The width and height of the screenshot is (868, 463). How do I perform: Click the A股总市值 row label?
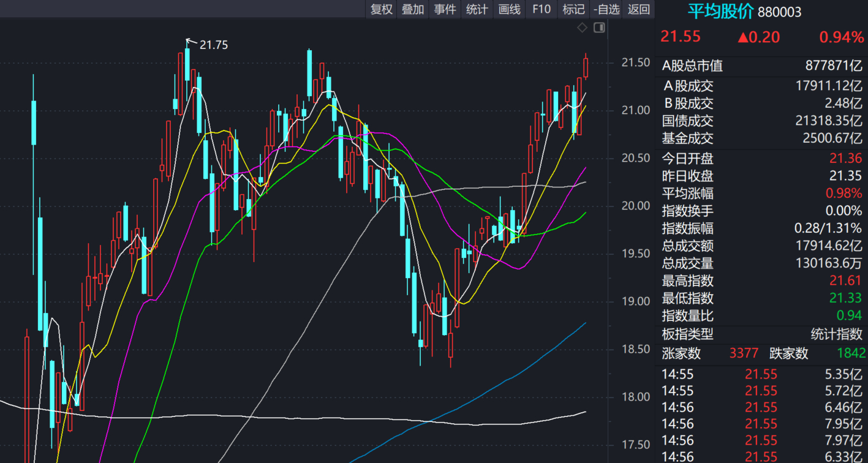[692, 66]
